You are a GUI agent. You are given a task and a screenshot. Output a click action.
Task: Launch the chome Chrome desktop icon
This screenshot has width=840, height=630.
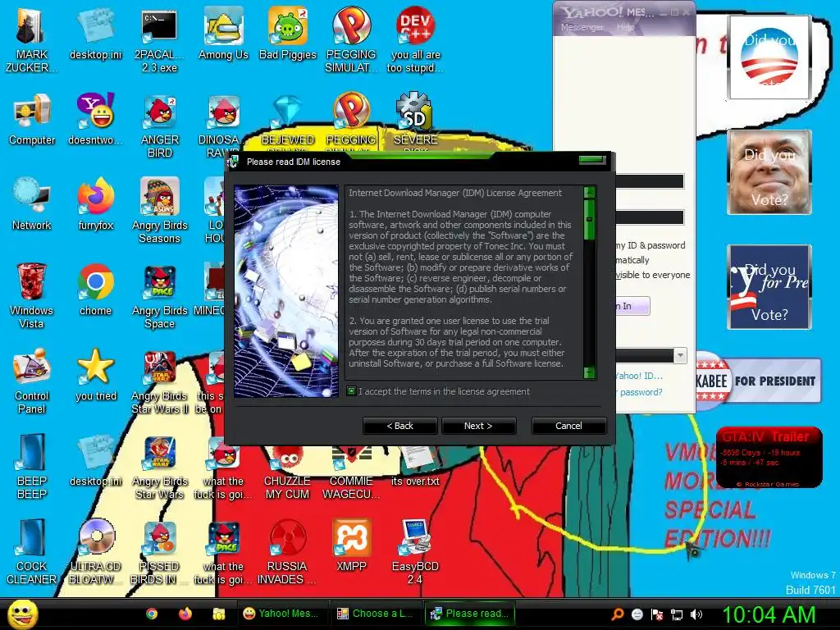click(95, 290)
